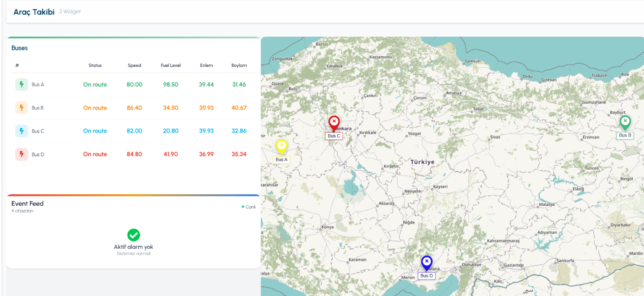Click Boylam value 31.46
644x296 pixels.
coord(239,85)
